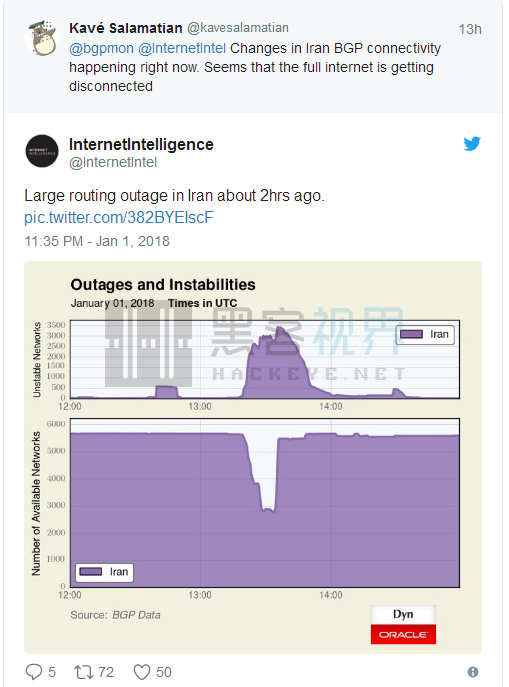Click the 11:35 PM - Jan 1, 2018 timestamp
This screenshot has height=687, width=509.
tap(97, 241)
